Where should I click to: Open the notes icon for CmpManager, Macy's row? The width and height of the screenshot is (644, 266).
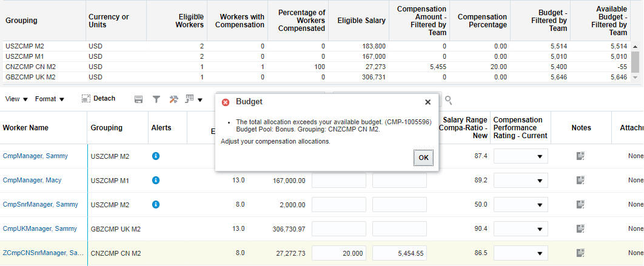pyautogui.click(x=580, y=180)
